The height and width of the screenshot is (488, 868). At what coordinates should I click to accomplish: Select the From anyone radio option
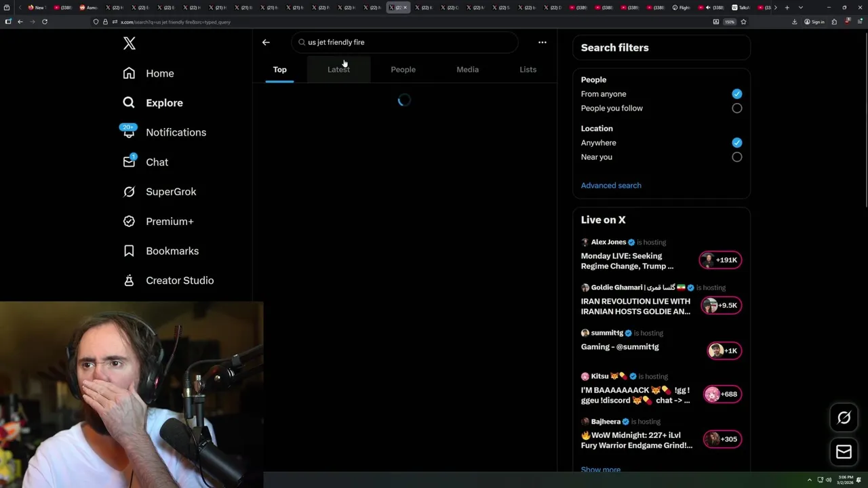click(x=737, y=94)
